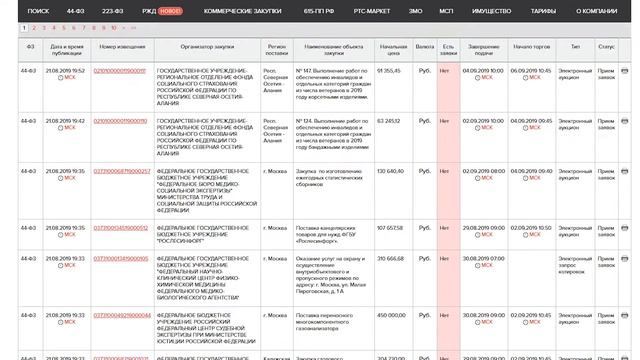Print the 450 000,00 notice row
640x360 pixels.
624,315
